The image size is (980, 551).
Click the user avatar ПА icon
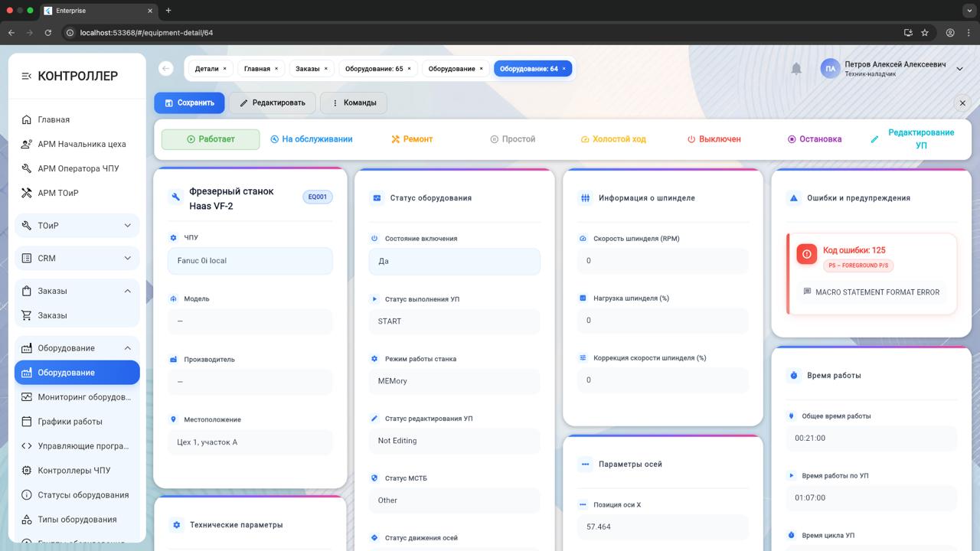pos(830,69)
